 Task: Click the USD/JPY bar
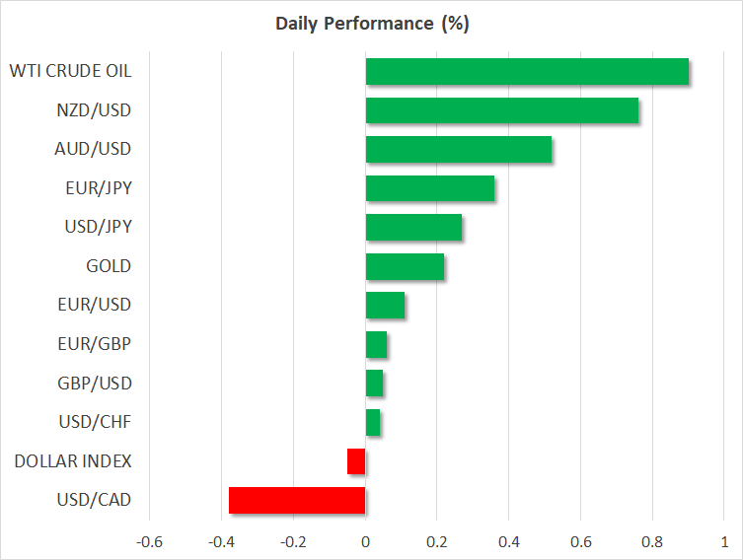coord(413,228)
